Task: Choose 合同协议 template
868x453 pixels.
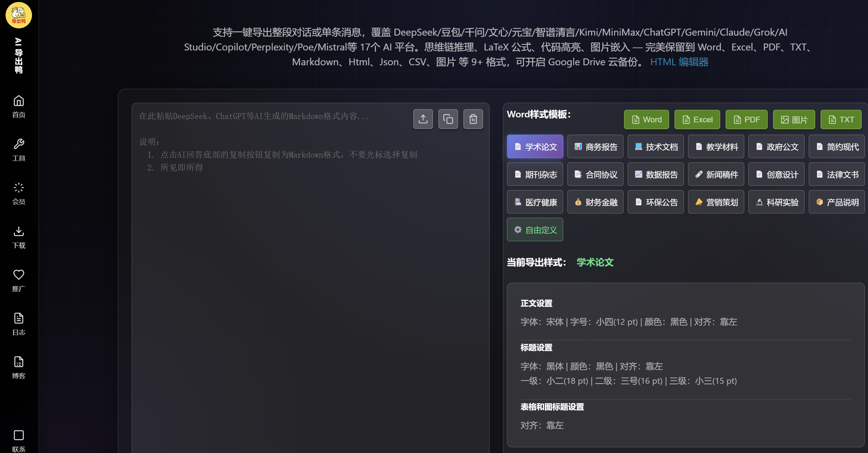Action: tap(595, 174)
